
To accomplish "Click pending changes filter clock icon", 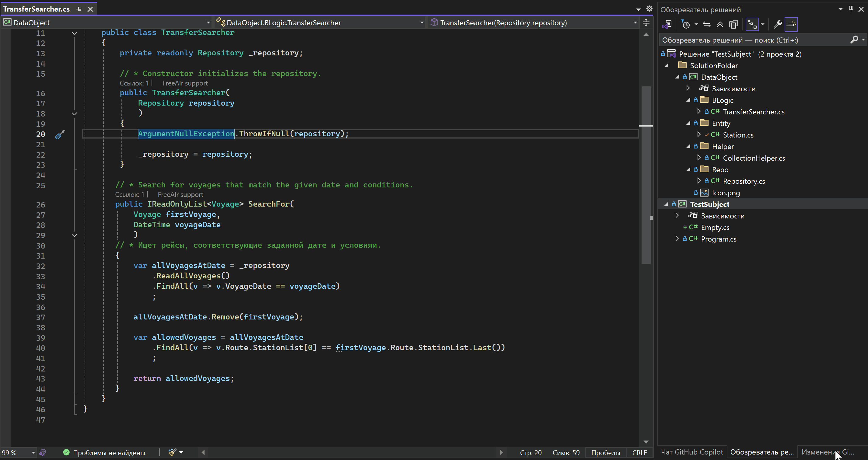I will click(x=686, y=24).
